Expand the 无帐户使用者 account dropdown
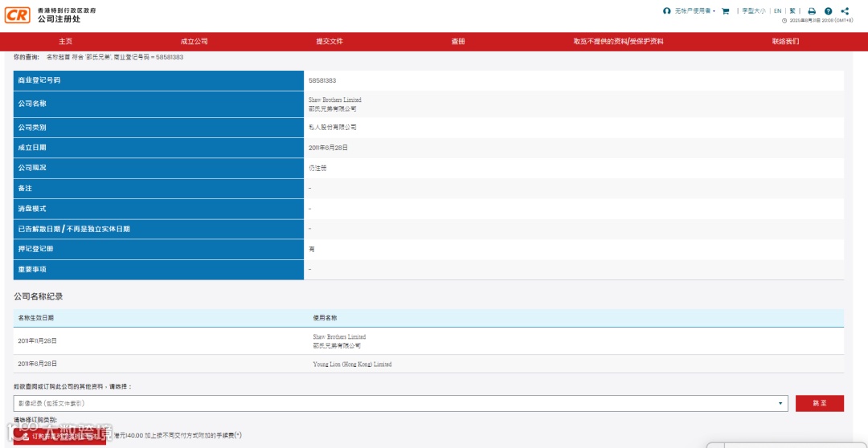The height and width of the screenshot is (448, 868). point(694,11)
